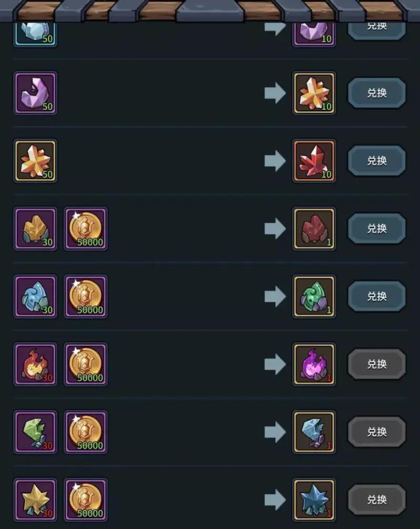Image resolution: width=420 pixels, height=529 pixels.
Task: Select the red flame item costing 30
Action: coord(35,365)
